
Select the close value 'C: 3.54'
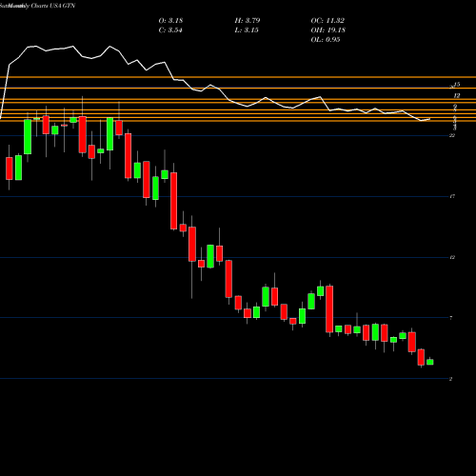tap(170, 30)
